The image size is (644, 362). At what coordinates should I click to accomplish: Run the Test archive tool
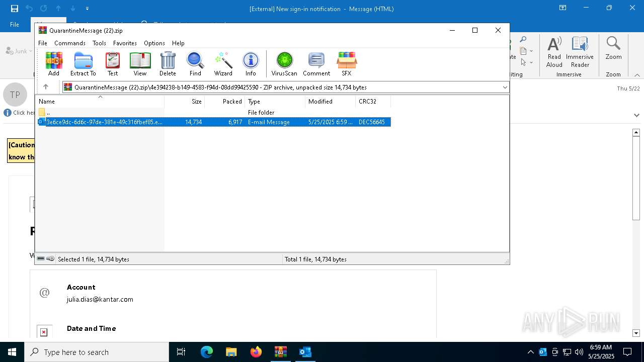pos(113,64)
